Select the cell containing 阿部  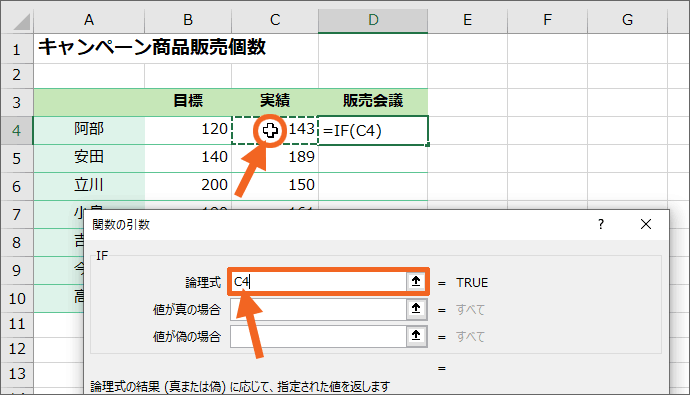(x=89, y=130)
